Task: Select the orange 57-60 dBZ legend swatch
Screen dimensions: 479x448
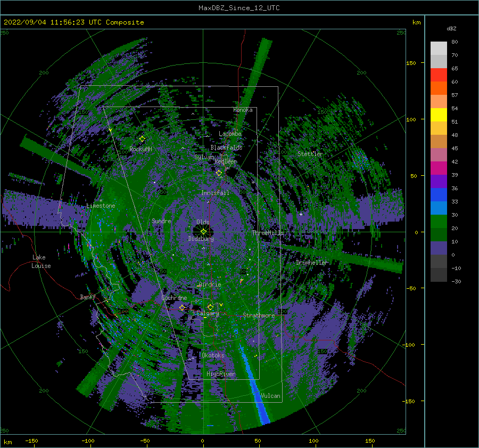Action: [439, 88]
